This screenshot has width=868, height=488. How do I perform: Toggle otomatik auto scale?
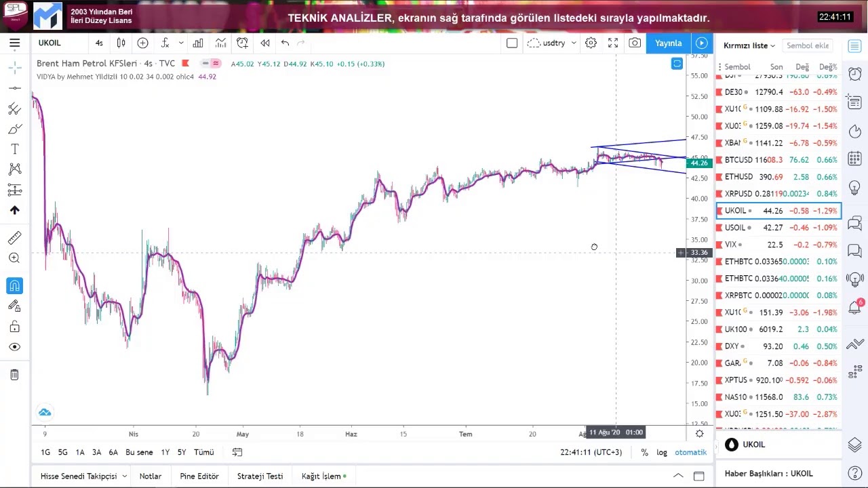pos(690,452)
